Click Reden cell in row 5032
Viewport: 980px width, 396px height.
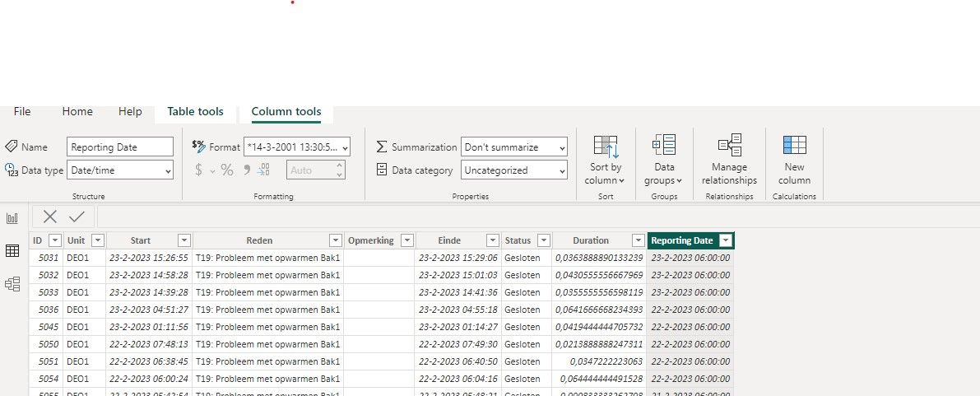(x=267, y=275)
